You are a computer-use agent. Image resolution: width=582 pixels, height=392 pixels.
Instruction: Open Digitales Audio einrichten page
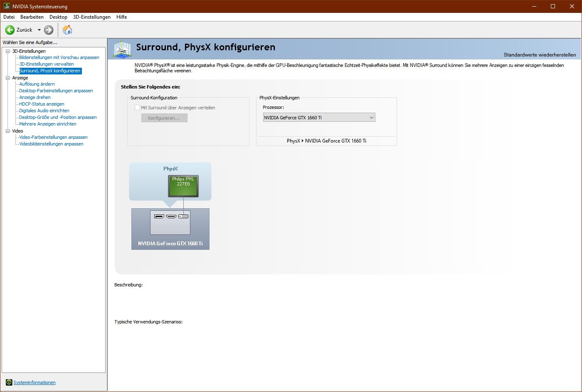44,111
